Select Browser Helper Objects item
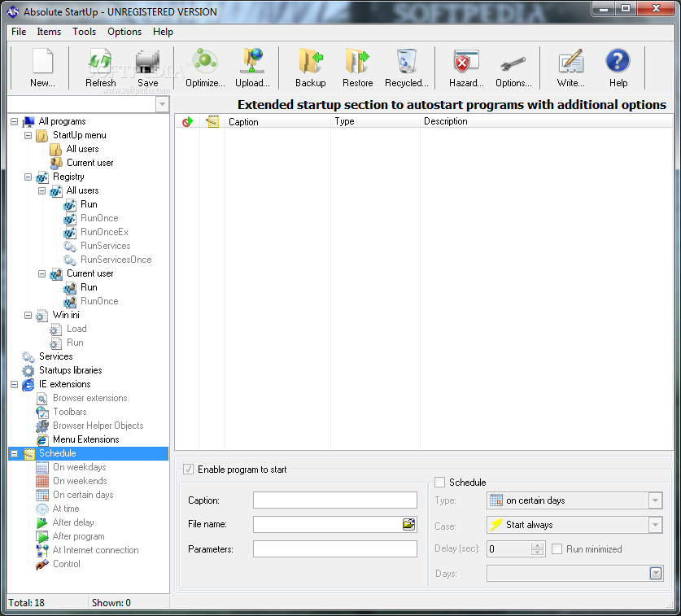This screenshot has width=681, height=616. coord(98,426)
